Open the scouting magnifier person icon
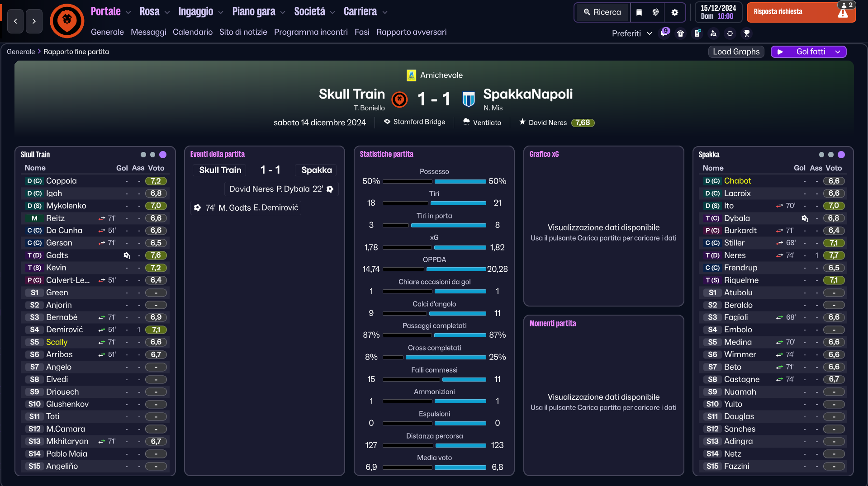This screenshot has height=486, width=868. [713, 33]
